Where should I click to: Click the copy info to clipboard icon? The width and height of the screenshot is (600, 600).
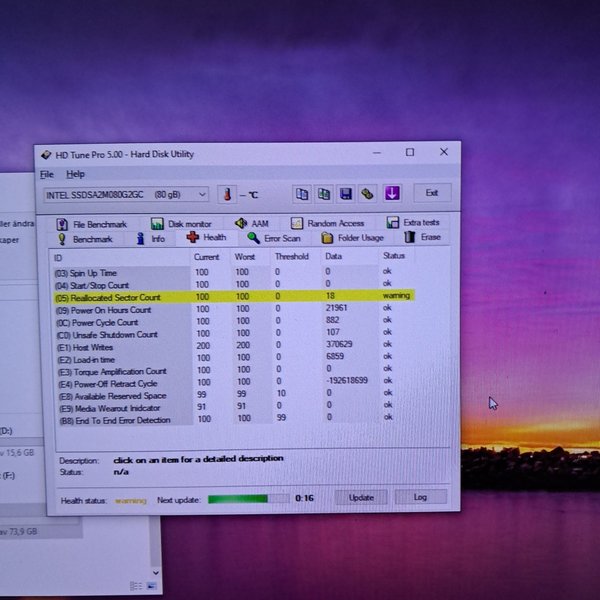pyautogui.click(x=302, y=194)
